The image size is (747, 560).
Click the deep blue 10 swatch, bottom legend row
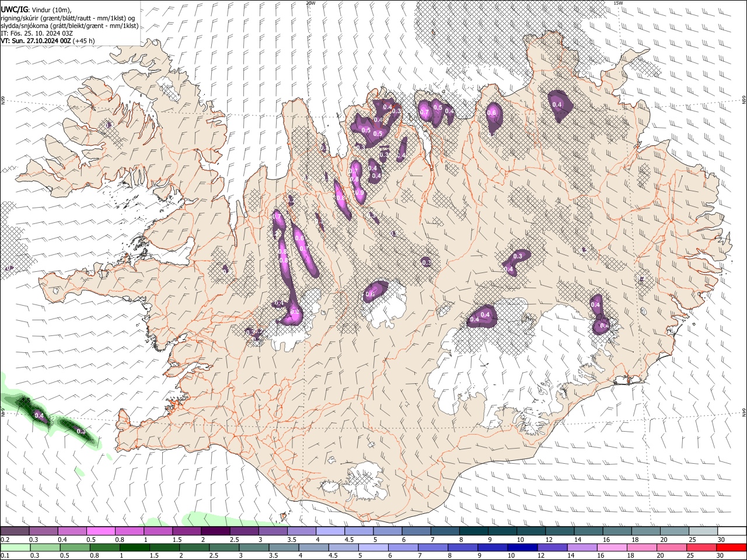click(x=523, y=547)
